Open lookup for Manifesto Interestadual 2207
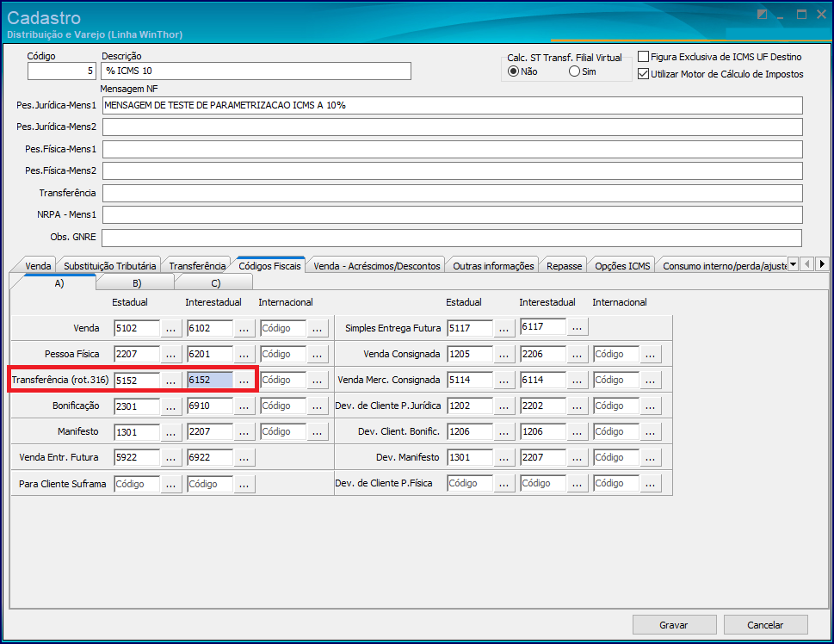Viewport: 834px width, 644px height. (244, 431)
